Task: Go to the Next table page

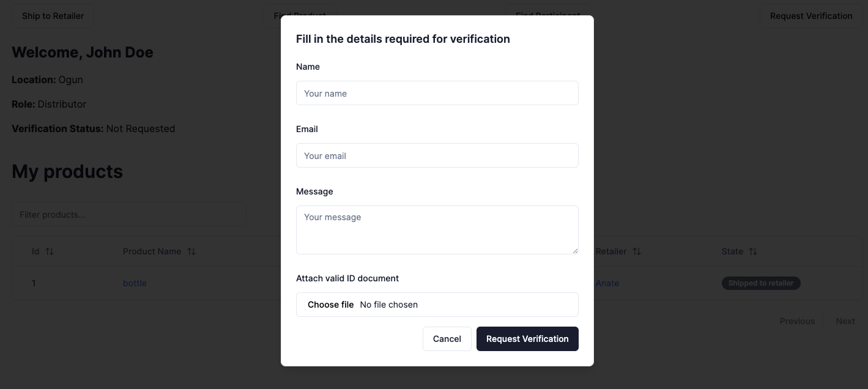Action: 845,321
